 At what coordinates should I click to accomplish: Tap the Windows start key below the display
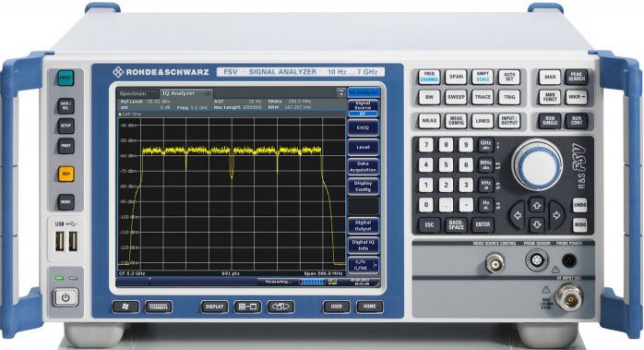click(125, 307)
